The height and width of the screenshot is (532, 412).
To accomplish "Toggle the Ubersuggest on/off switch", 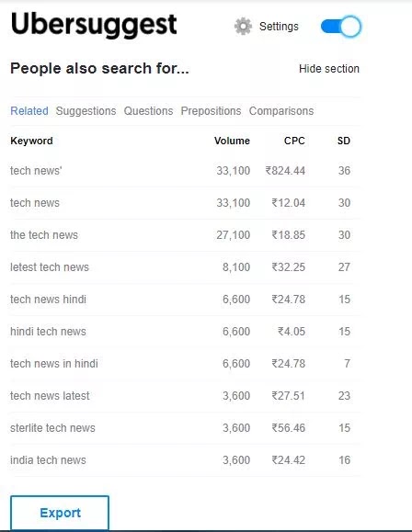I will [x=340, y=26].
